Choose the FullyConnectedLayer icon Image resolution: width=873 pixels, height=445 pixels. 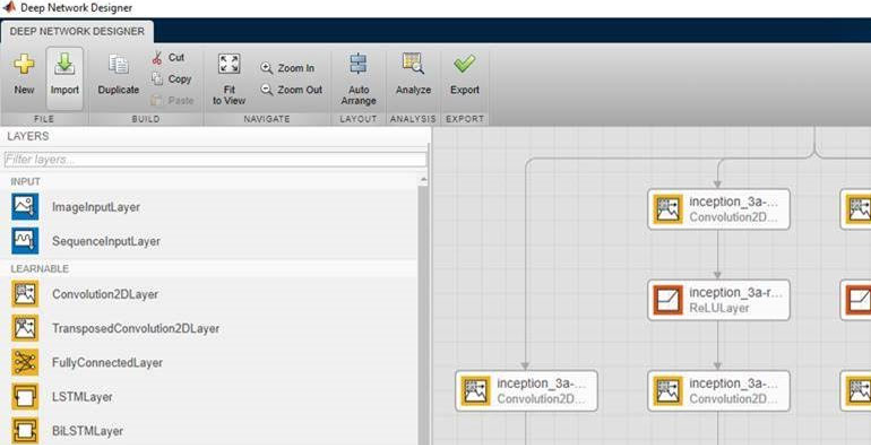tap(25, 363)
